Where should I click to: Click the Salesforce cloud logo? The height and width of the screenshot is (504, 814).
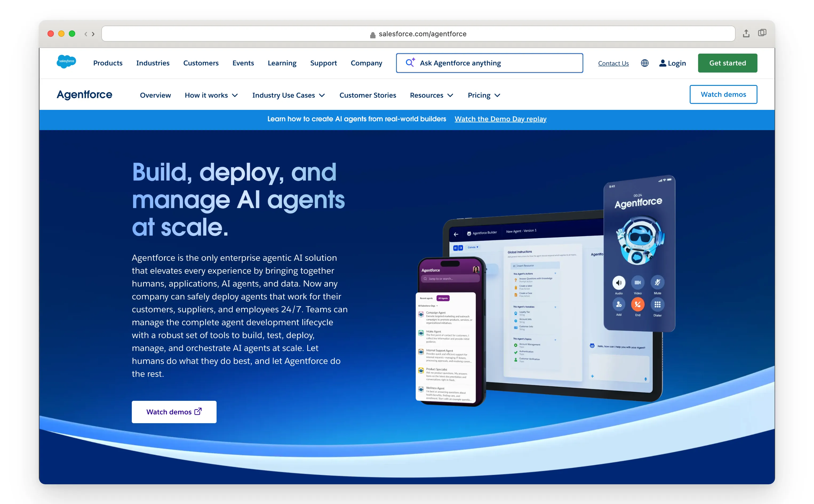[66, 62]
